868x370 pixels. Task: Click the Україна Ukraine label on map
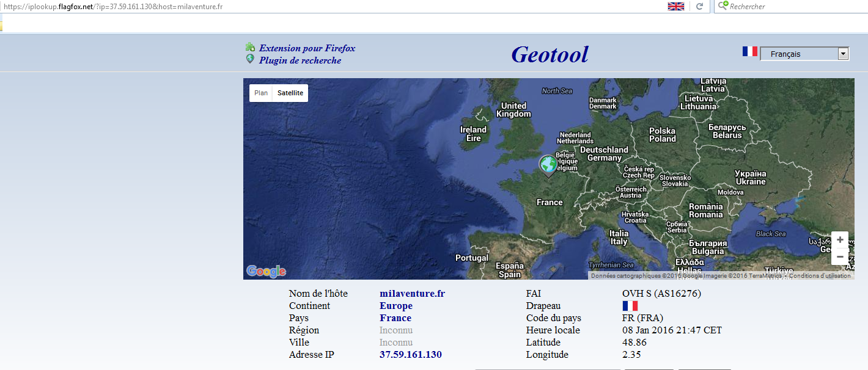pos(751,178)
